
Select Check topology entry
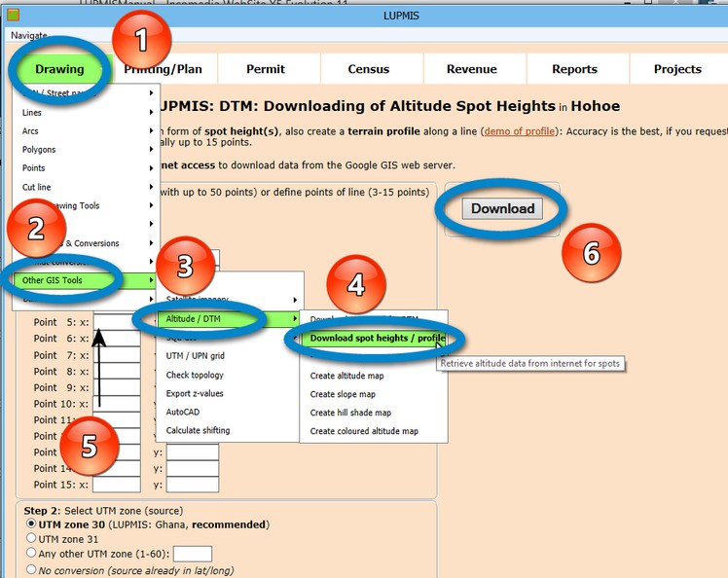click(195, 376)
